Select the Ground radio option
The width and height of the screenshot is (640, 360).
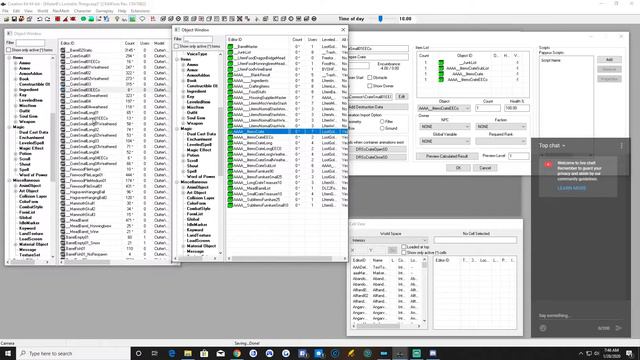pyautogui.click(x=382, y=128)
